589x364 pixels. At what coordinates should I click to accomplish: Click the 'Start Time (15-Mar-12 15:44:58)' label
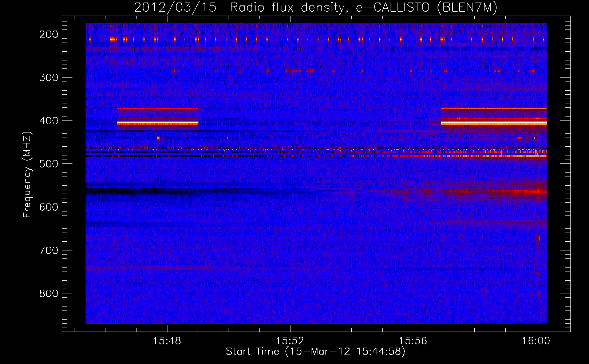(x=316, y=352)
